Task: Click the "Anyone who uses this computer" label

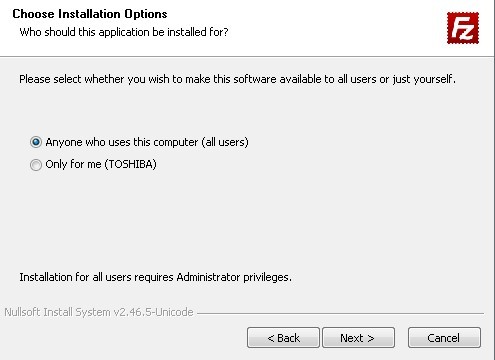Action: (x=122, y=142)
